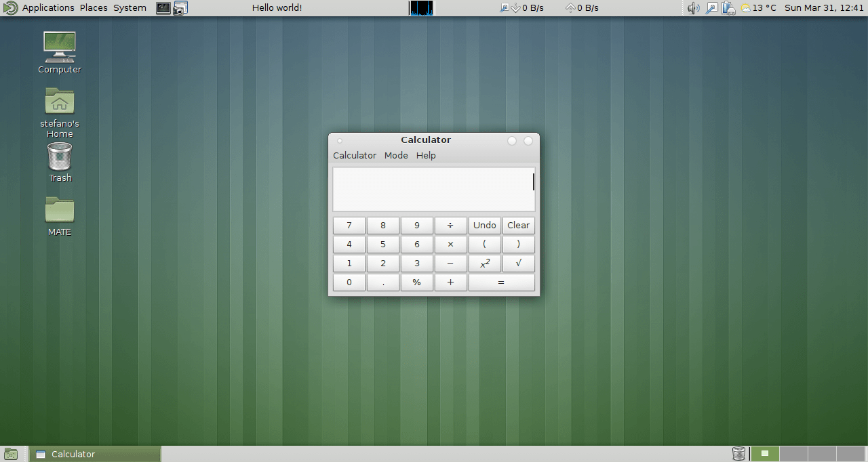Image resolution: width=868 pixels, height=462 pixels.
Task: Click the trash applet in bottom-right panel
Action: click(x=738, y=453)
